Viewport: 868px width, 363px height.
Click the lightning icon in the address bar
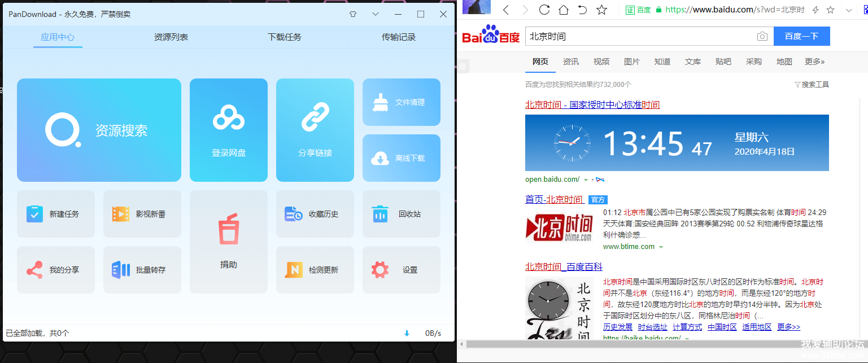point(815,10)
